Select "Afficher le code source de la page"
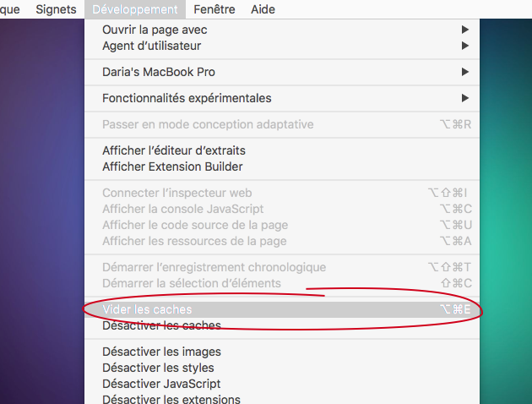532x404 pixels. click(195, 225)
